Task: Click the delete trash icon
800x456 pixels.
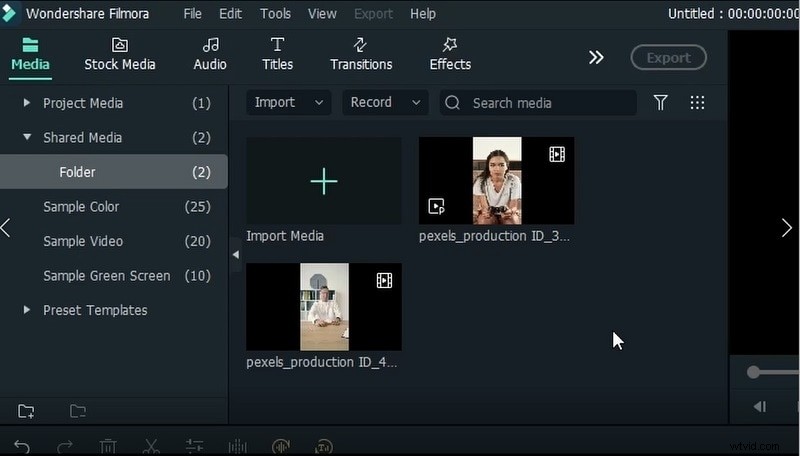Action: click(x=108, y=447)
